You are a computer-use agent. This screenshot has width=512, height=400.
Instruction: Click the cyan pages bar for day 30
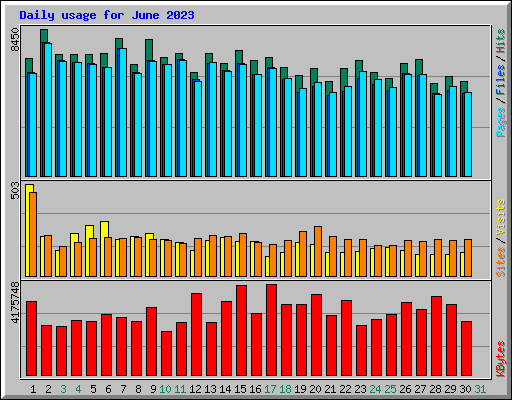(x=468, y=135)
